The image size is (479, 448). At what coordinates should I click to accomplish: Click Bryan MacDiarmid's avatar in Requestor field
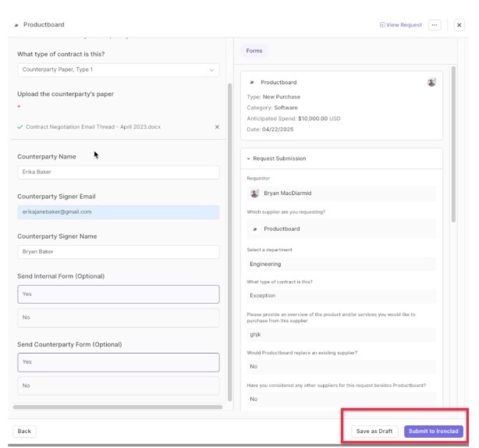[254, 193]
